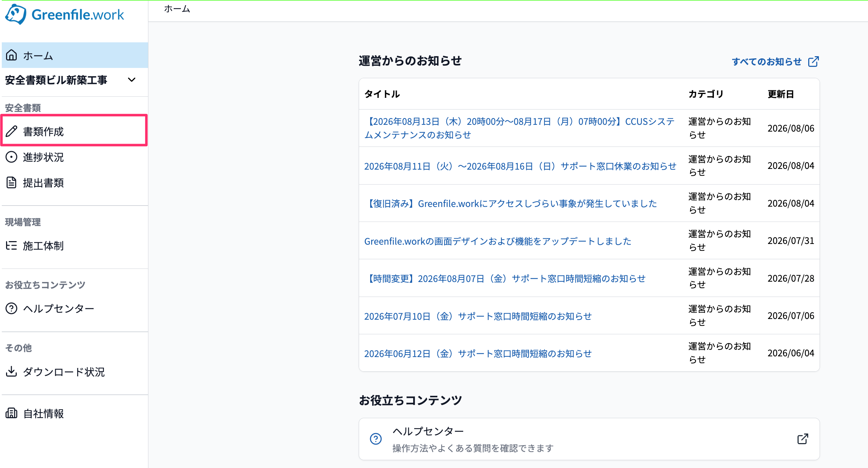Open 進捗状況 via its circle icon
This screenshot has height=468, width=868.
click(11, 157)
